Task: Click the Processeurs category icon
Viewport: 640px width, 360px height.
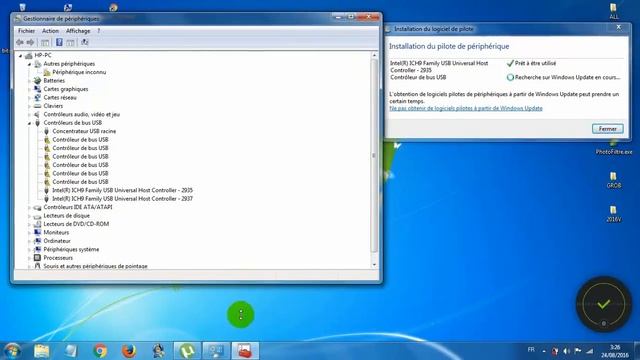Action: (x=38, y=258)
